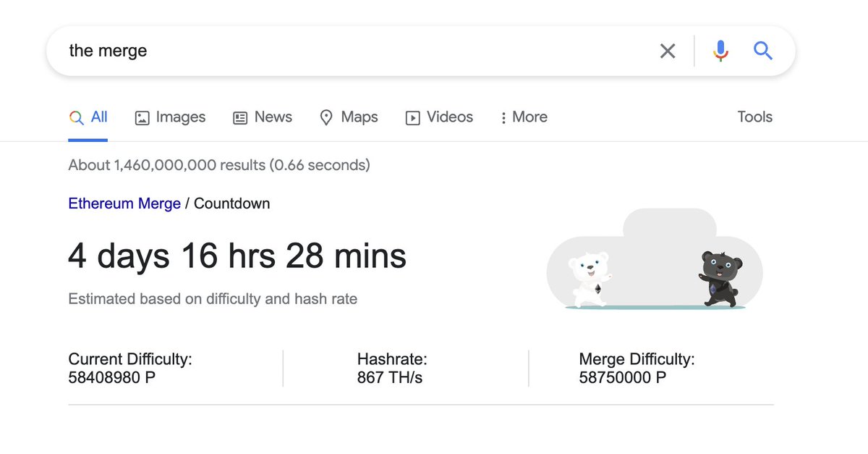Open the Maps tab
Screen dimensions: 868x454
[349, 117]
